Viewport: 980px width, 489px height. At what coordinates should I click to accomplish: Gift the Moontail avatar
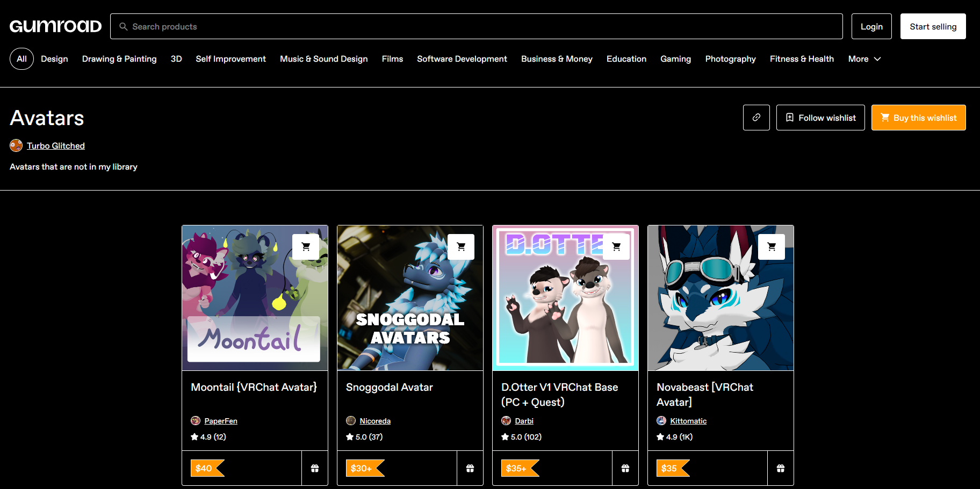[x=315, y=468]
